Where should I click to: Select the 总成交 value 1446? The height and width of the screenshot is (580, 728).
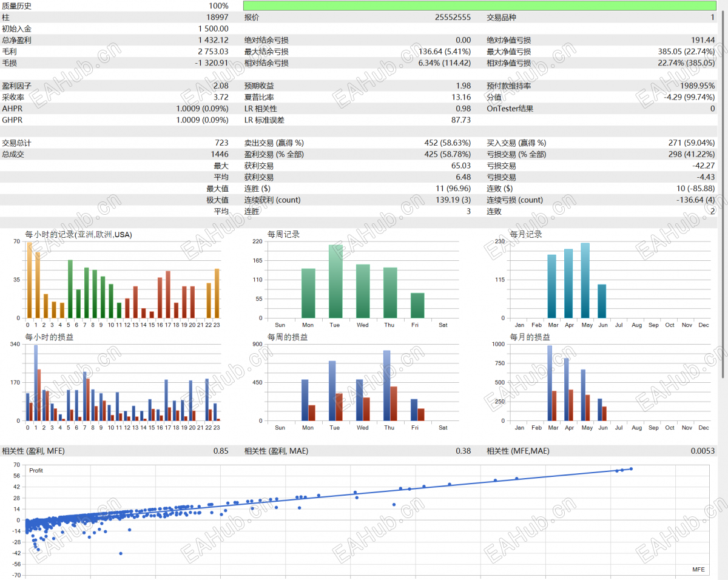(x=220, y=155)
